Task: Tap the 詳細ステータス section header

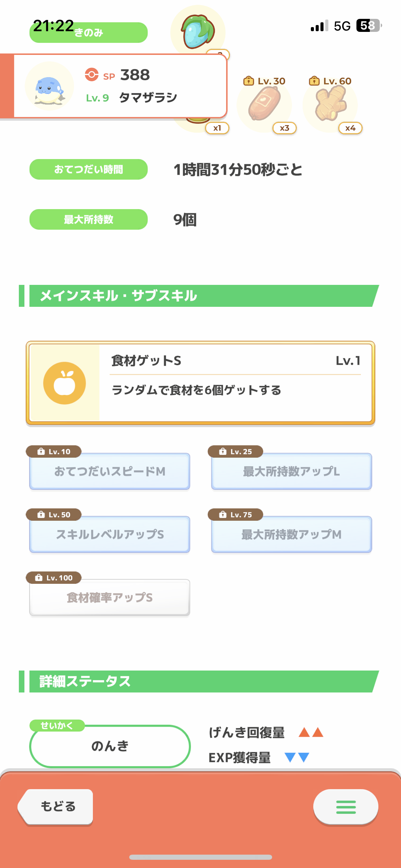Action: (199, 682)
